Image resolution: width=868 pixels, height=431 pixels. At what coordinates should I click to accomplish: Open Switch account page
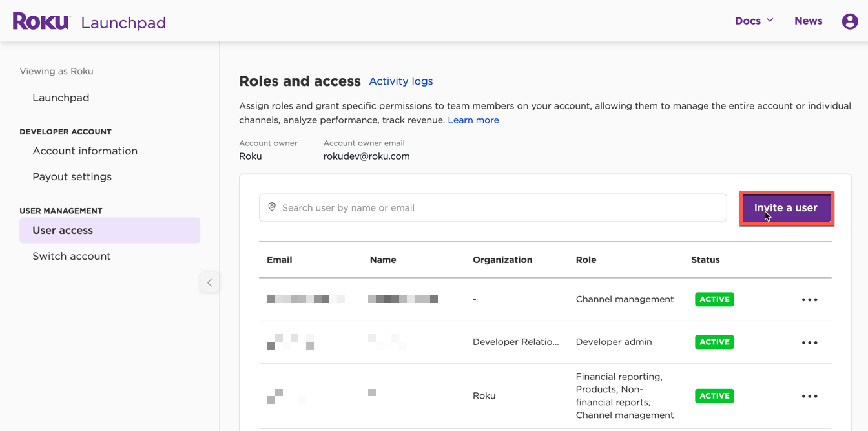(x=71, y=257)
